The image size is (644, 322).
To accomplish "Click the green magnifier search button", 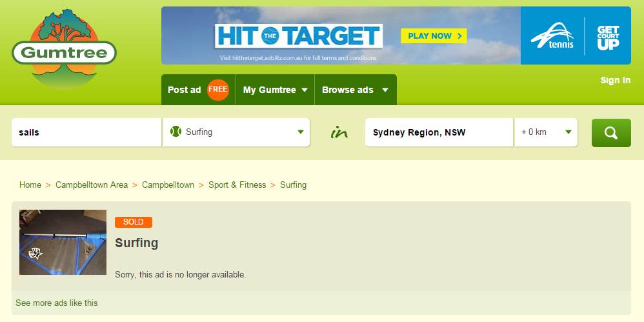I will (611, 133).
